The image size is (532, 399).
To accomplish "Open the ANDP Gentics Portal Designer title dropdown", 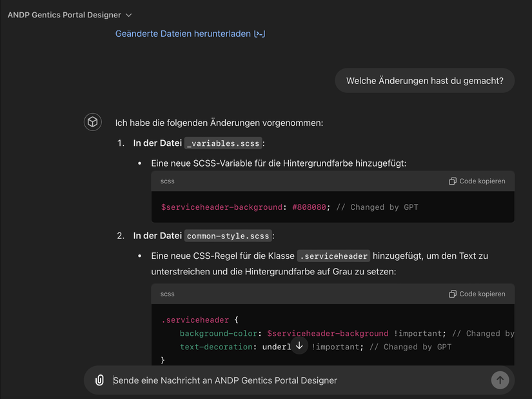I will [x=70, y=15].
